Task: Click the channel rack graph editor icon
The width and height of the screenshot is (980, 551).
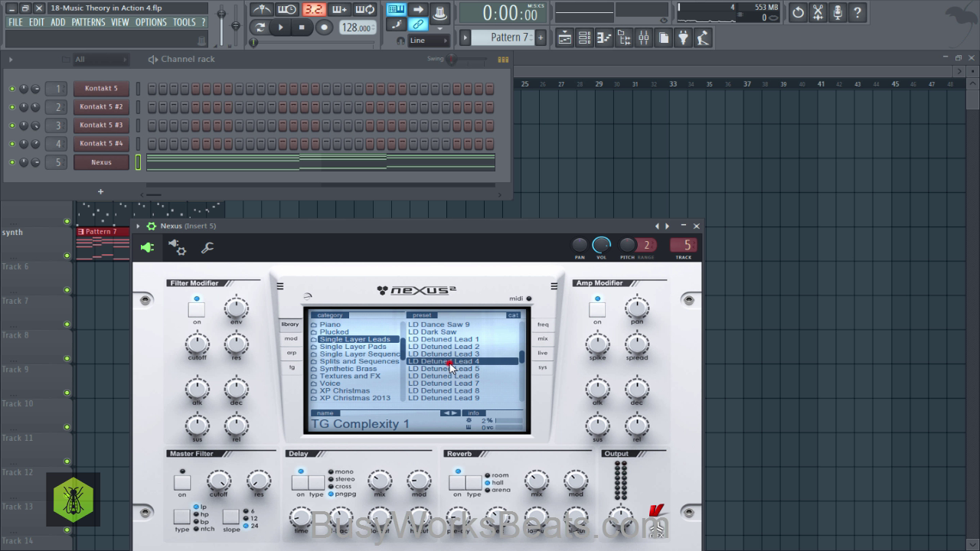Action: (x=503, y=59)
